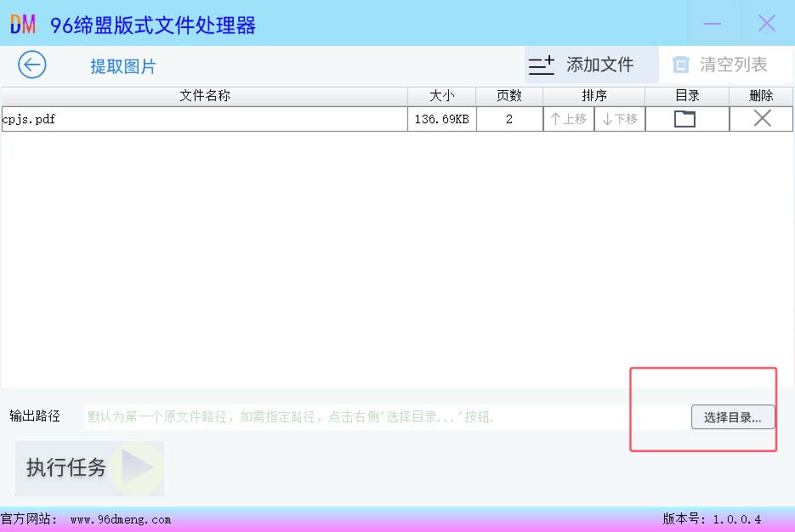Delete cpjs.pdf using the X icon

coord(762,119)
